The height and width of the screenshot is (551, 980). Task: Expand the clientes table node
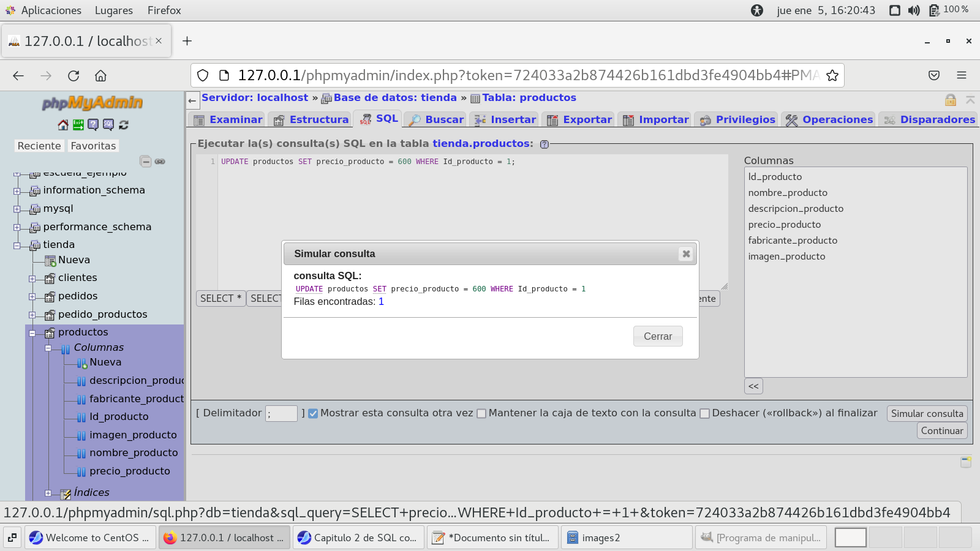point(32,279)
